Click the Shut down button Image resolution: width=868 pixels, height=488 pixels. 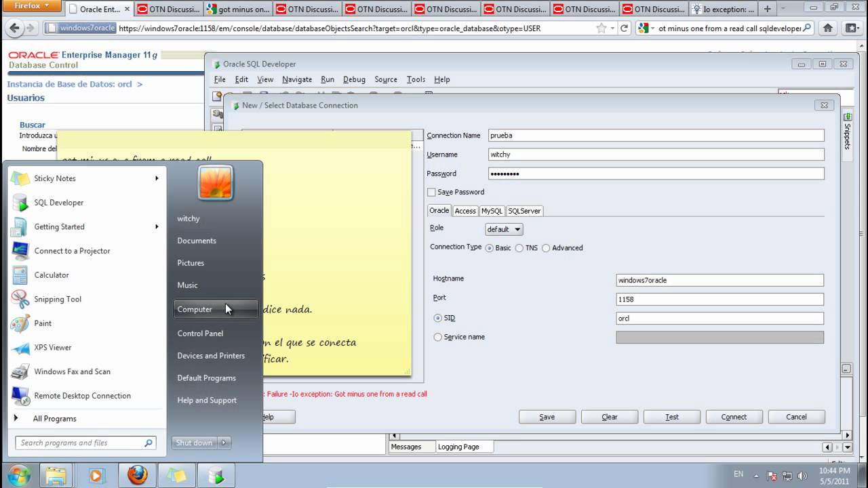click(x=194, y=443)
